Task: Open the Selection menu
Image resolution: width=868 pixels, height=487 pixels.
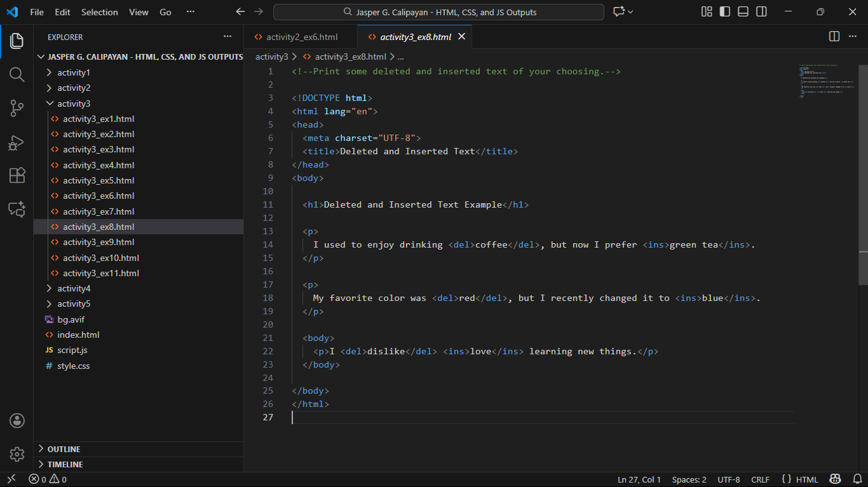Action: tap(99, 12)
